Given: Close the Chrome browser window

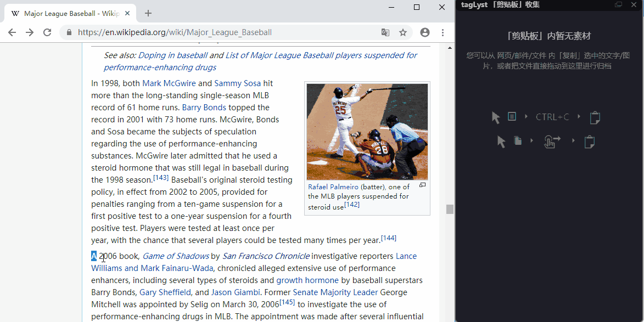Looking at the screenshot, I should click(442, 7).
